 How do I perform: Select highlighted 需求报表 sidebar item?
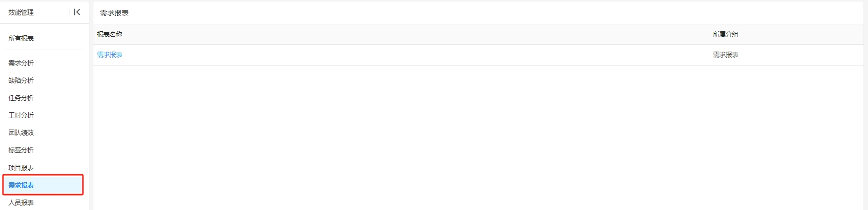(x=43, y=185)
